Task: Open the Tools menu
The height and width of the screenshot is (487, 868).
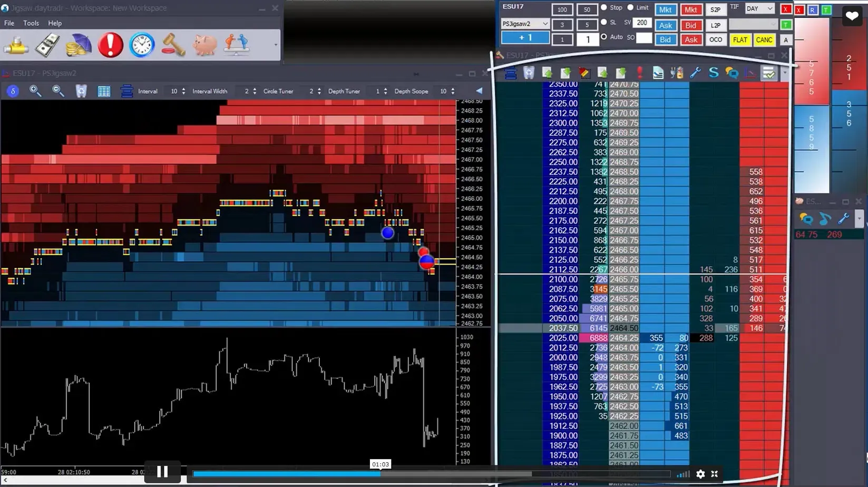Action: pyautogui.click(x=31, y=23)
